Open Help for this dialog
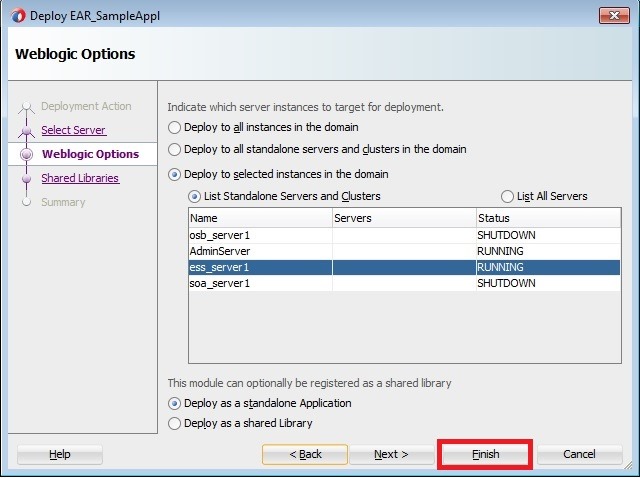640x478 pixels. 60,455
